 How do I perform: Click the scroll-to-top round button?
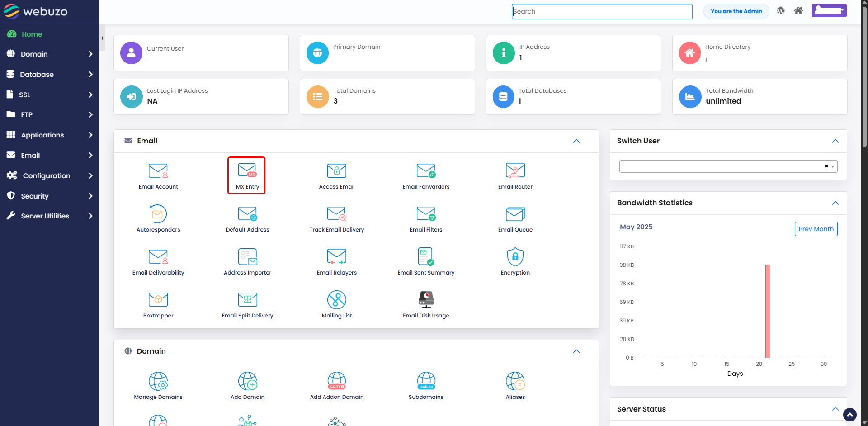point(850,415)
